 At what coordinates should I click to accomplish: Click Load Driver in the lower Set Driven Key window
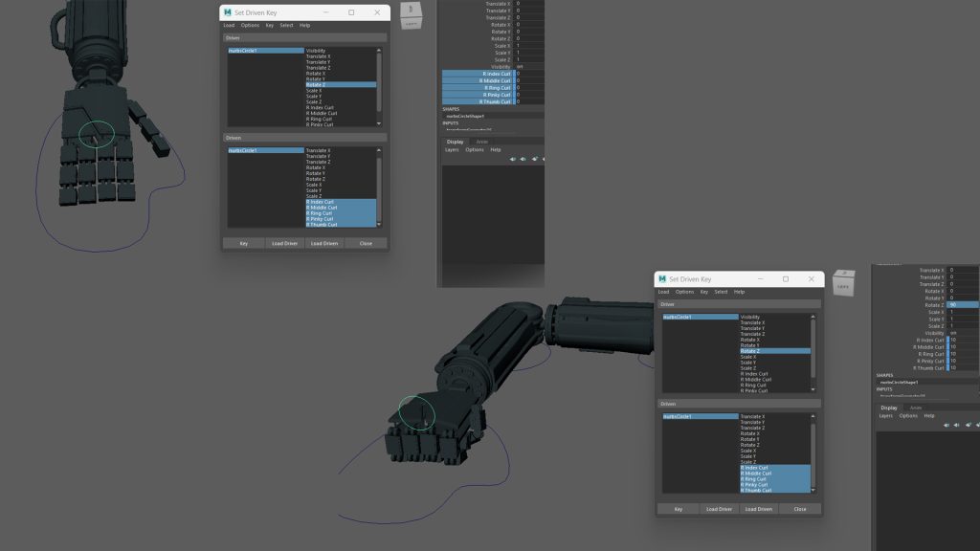(x=719, y=509)
